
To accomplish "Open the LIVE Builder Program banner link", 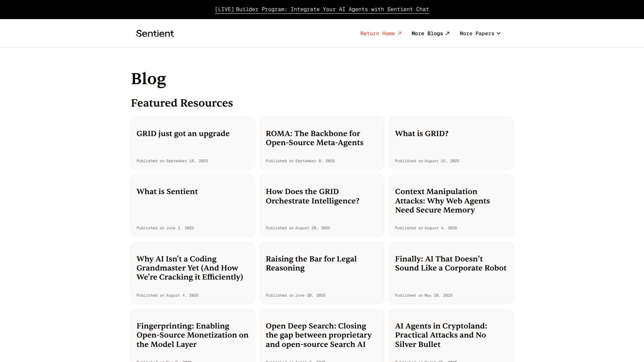I will (322, 9).
